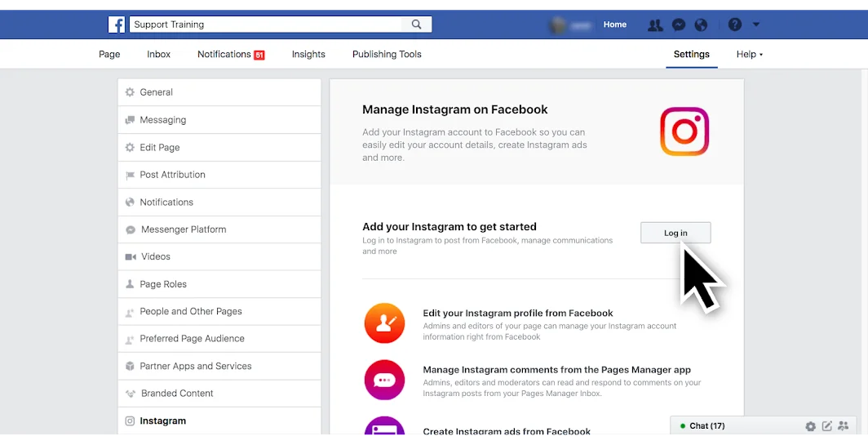This screenshot has width=868, height=445.
Task: Click the purple Instagram ads icon
Action: coord(385,425)
